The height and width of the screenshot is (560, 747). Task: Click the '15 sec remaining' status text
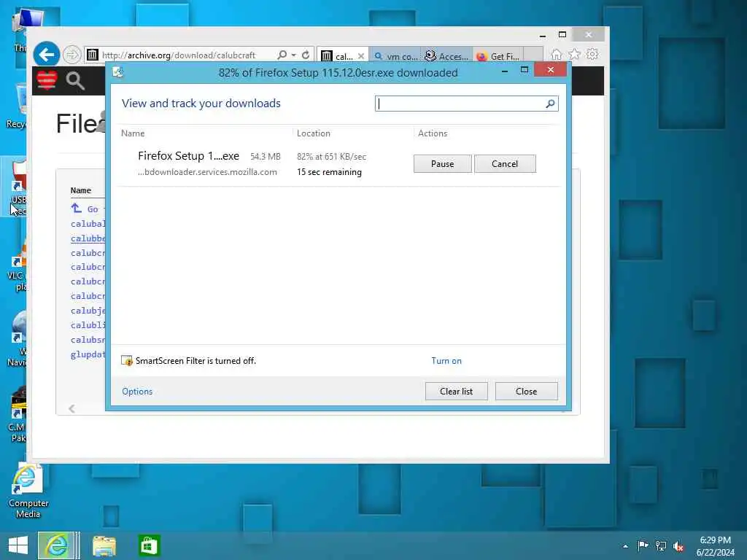click(x=329, y=172)
